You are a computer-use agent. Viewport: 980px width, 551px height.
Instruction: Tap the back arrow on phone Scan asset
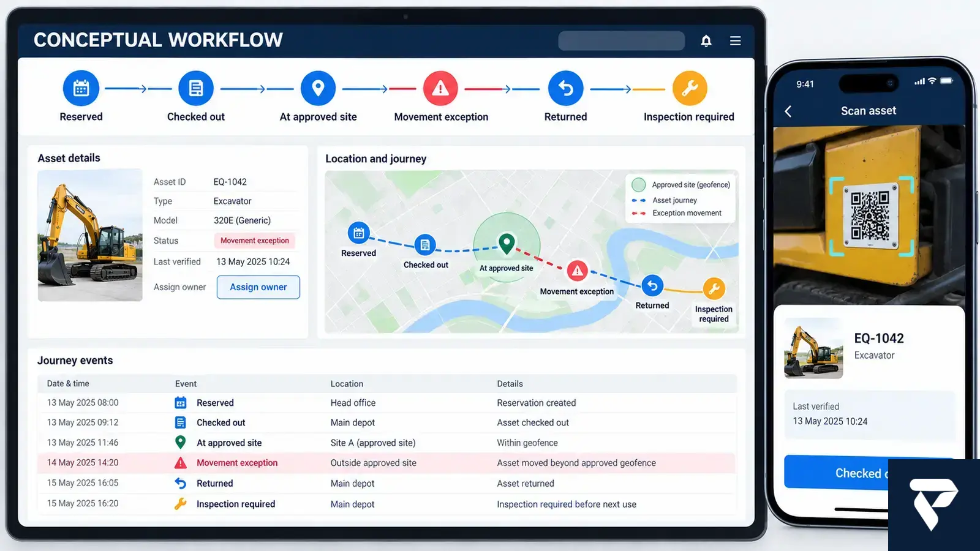788,111
